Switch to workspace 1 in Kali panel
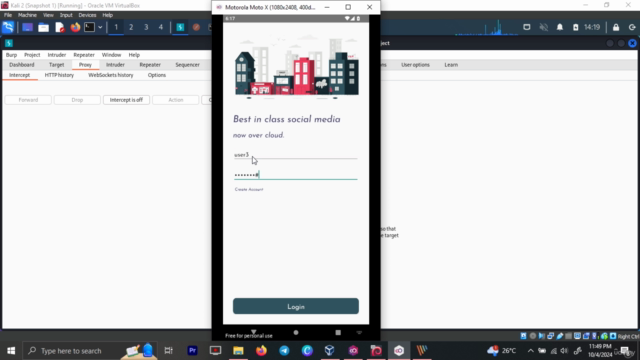 [x=116, y=27]
